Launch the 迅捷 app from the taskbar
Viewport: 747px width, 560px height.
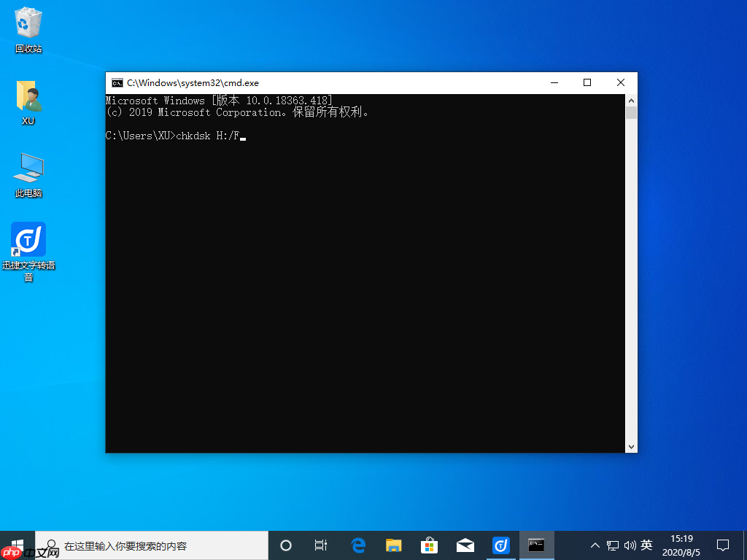point(500,545)
